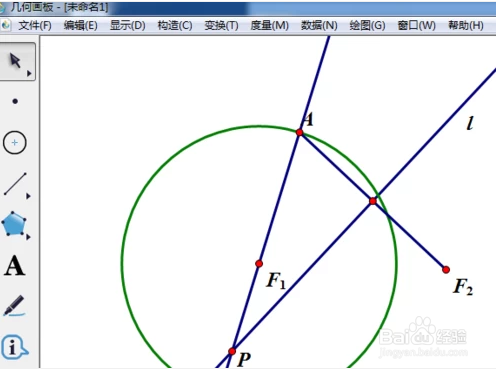Click the F1 label text

(276, 280)
